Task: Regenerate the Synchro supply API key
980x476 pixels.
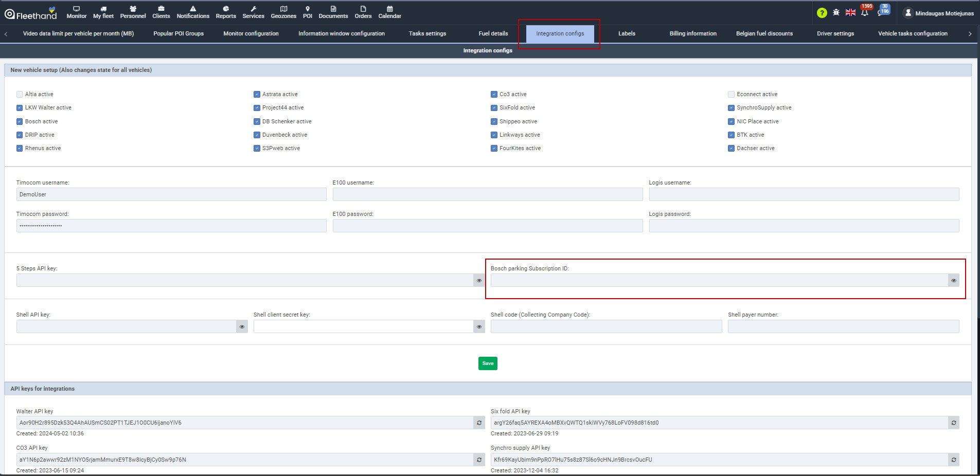Action: coord(954,460)
